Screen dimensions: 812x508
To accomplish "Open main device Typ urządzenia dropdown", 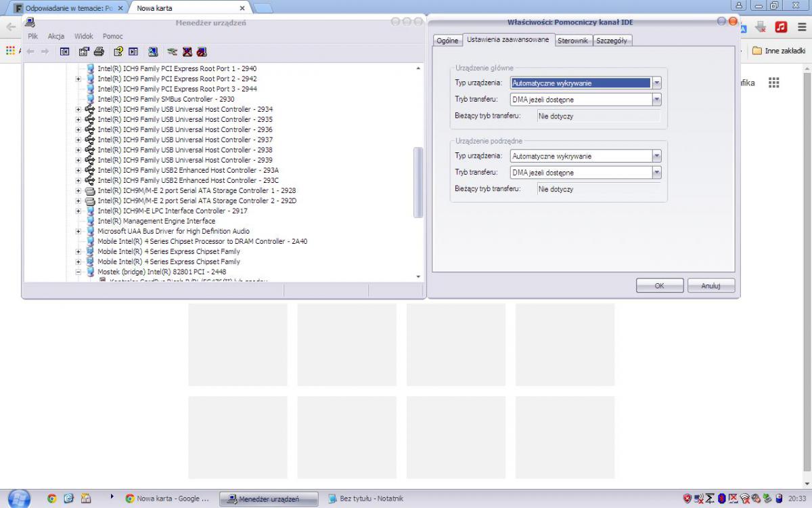I will tap(656, 83).
